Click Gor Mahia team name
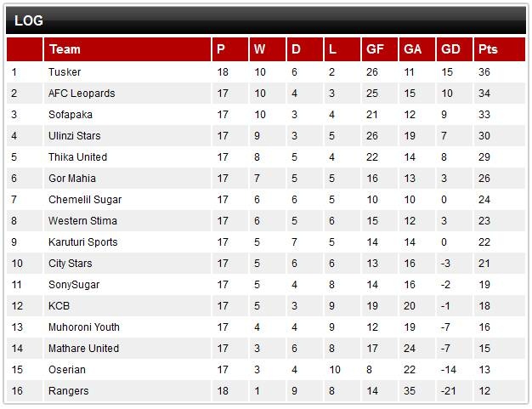Image resolution: width=532 pixels, height=409 pixels. (x=72, y=179)
